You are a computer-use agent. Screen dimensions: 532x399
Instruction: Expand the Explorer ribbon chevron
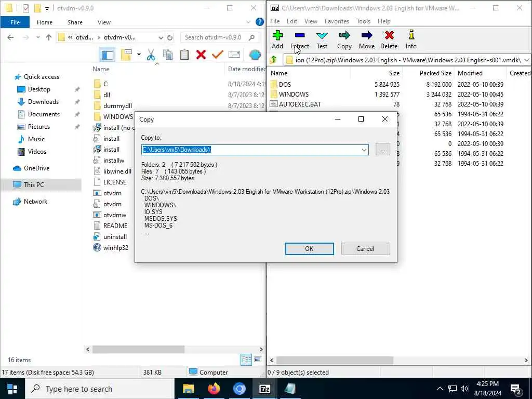(x=248, y=22)
